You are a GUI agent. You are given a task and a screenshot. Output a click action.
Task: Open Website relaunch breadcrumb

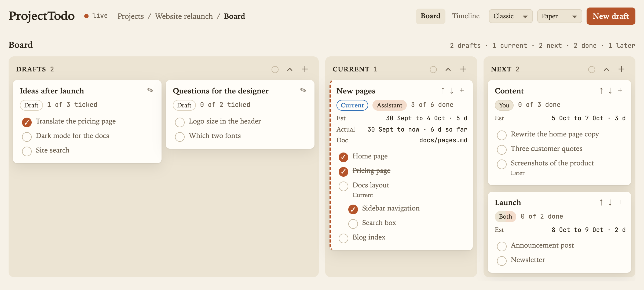(x=184, y=16)
